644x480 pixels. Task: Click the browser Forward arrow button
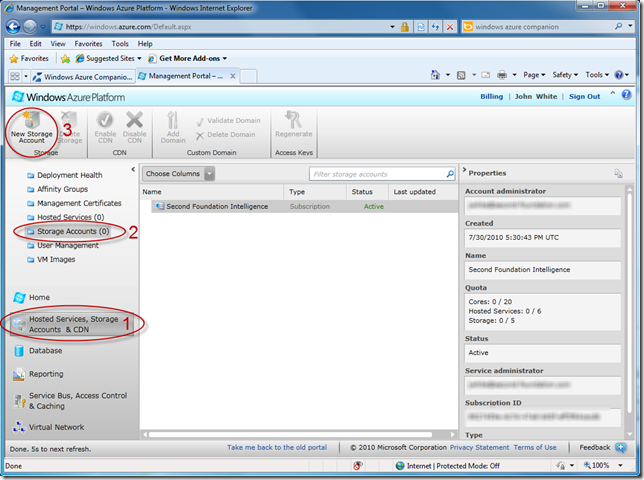coord(30,27)
